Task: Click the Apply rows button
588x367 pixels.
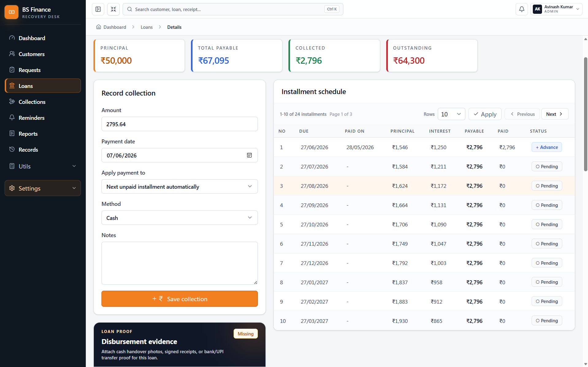Action: click(x=485, y=114)
